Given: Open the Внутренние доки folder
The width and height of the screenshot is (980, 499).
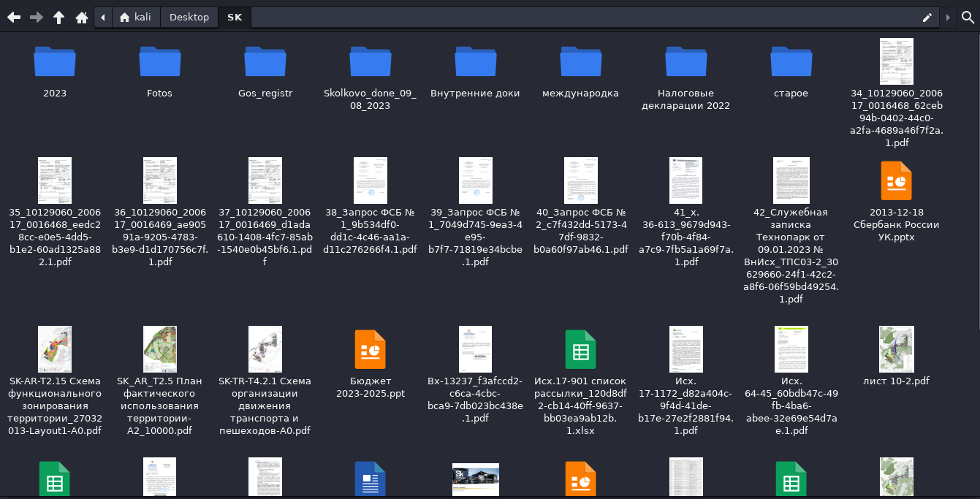Looking at the screenshot, I should pos(476,61).
